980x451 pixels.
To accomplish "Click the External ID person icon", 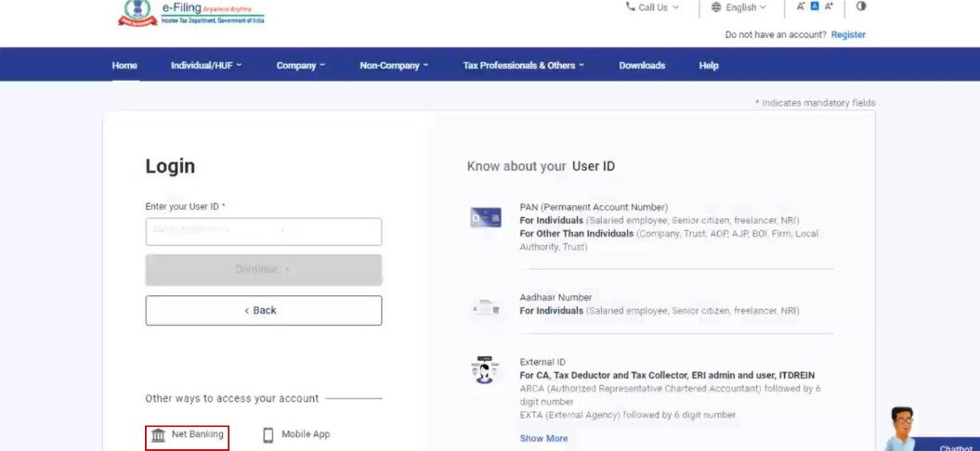I will [484, 369].
